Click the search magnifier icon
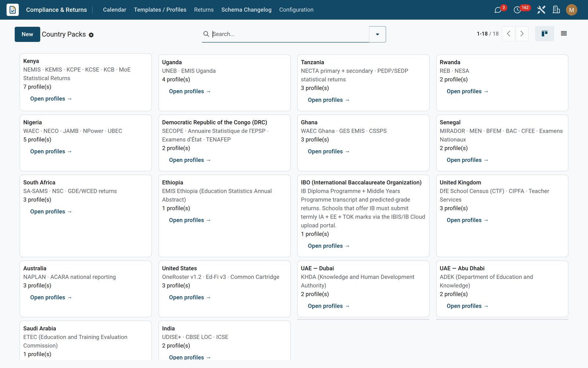The height and width of the screenshot is (368, 588). [206, 34]
